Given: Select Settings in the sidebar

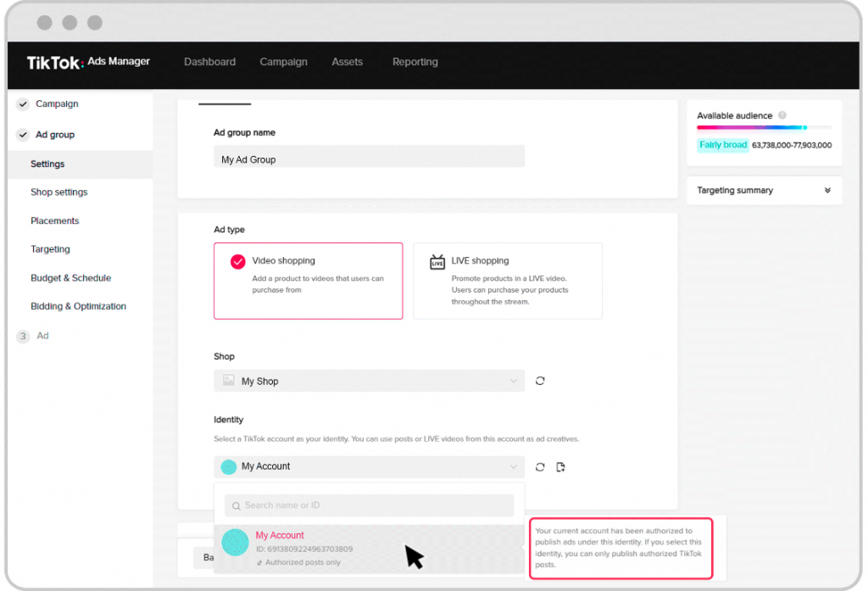Looking at the screenshot, I should (x=81, y=164).
